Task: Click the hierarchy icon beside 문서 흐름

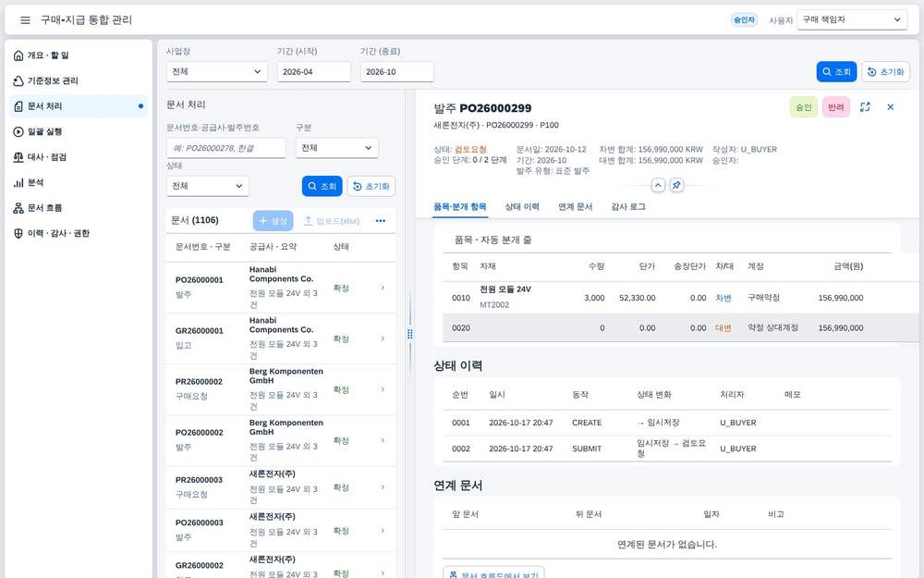Action: [x=18, y=207]
